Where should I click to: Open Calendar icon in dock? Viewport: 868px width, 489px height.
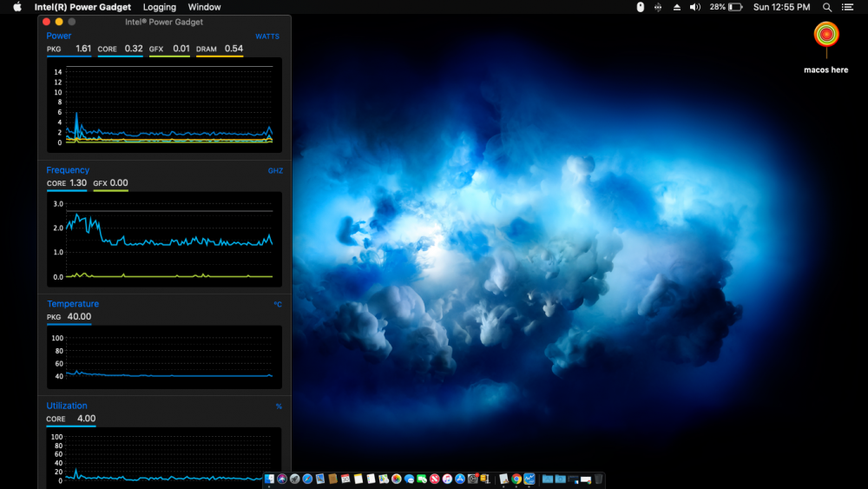tap(345, 479)
